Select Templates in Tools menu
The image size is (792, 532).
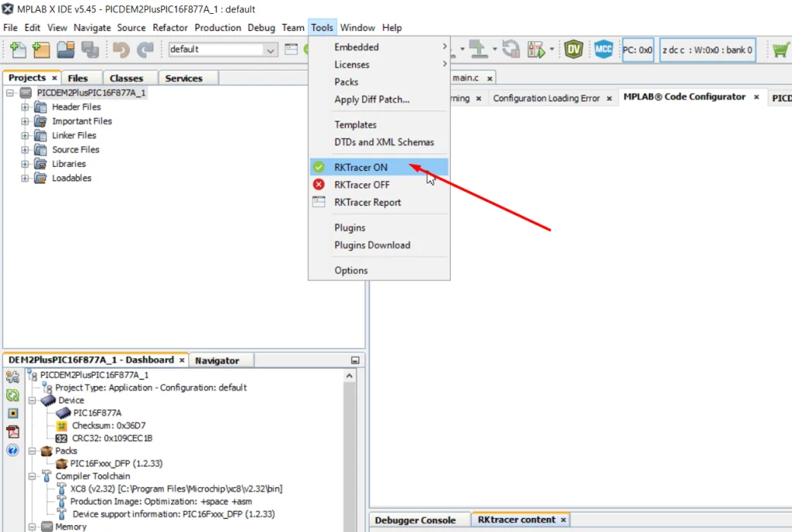tap(379, 124)
